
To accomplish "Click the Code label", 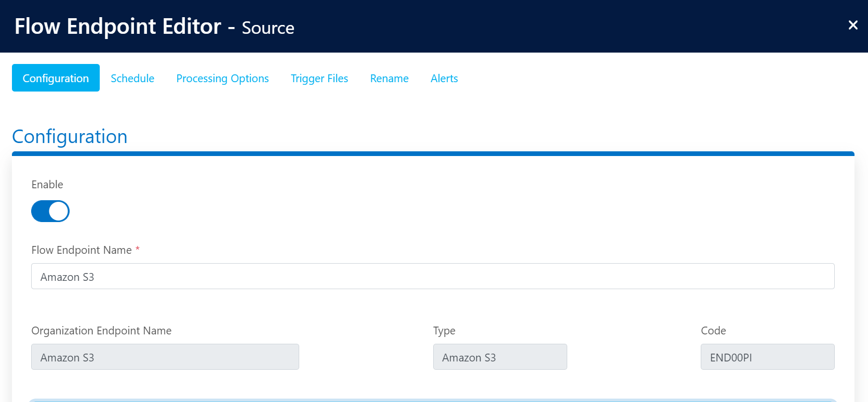I will point(713,331).
